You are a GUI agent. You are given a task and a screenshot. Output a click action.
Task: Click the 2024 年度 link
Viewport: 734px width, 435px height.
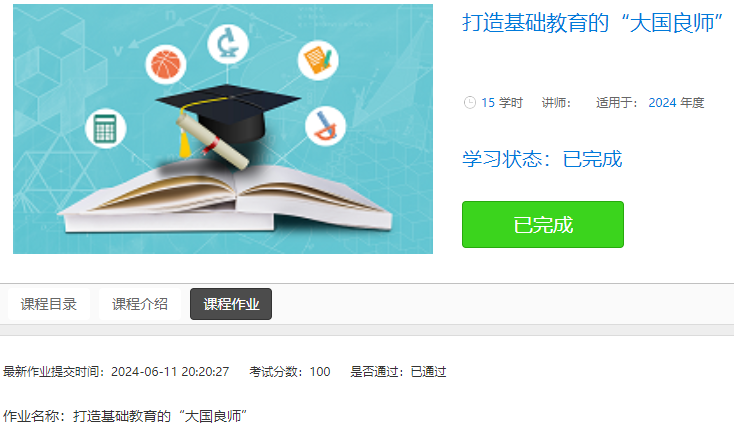pos(676,103)
